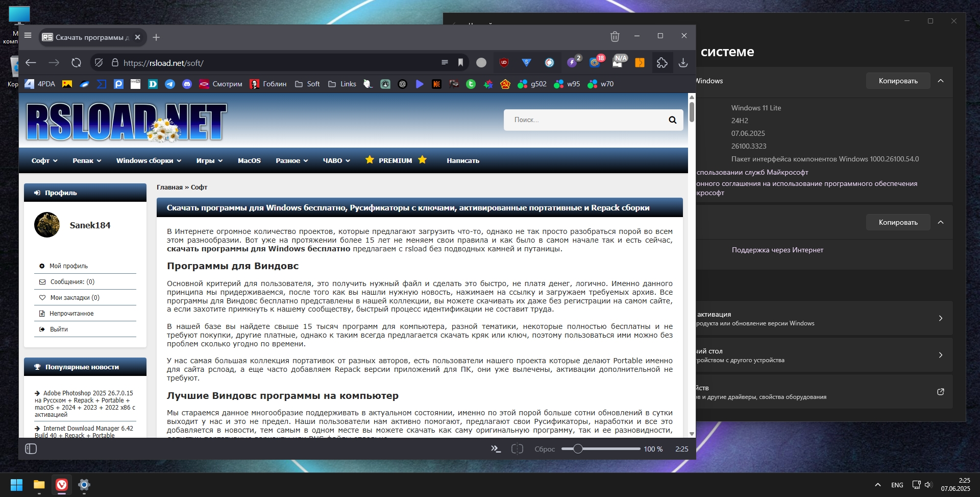Open the Telegram bookmark icon
The width and height of the screenshot is (980, 497).
pyautogui.click(x=170, y=84)
